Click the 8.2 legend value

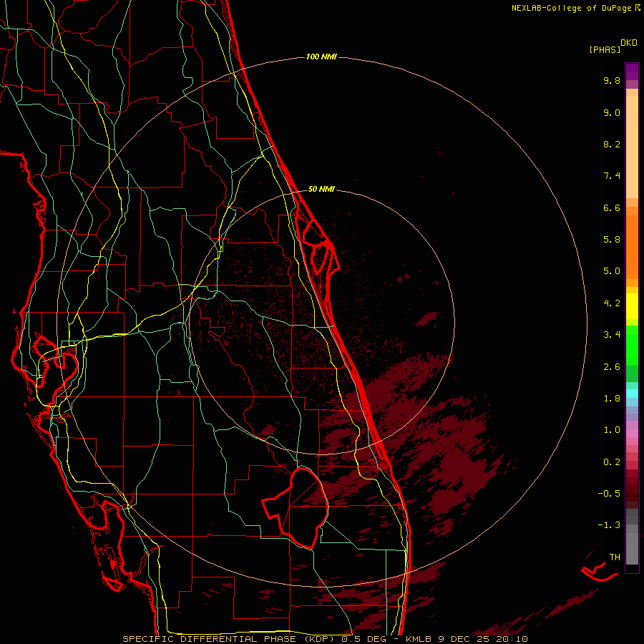coord(612,144)
